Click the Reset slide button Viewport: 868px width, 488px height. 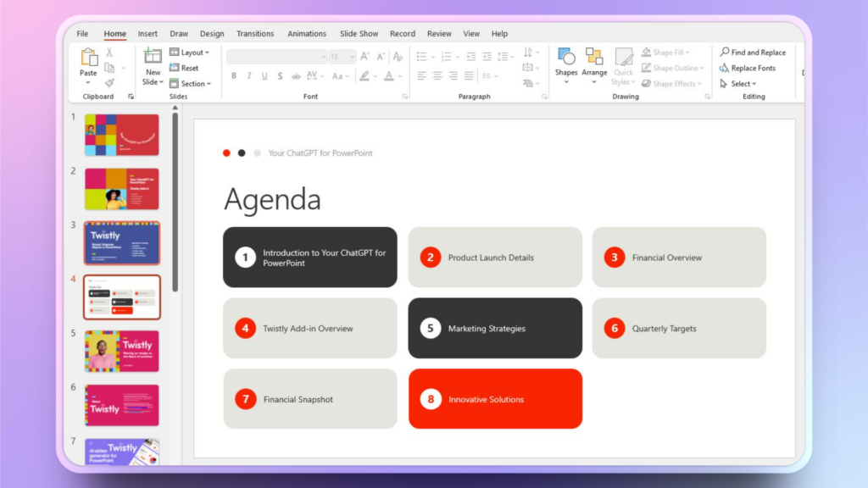point(184,68)
